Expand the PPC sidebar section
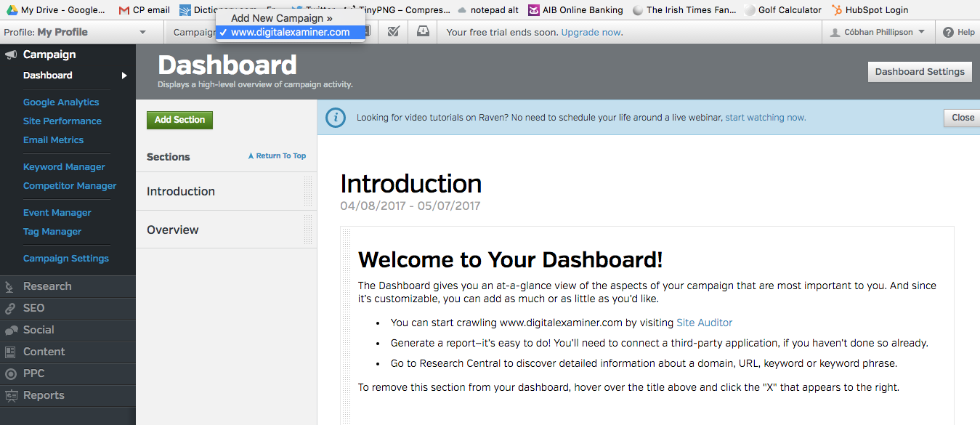980x425 pixels. (68, 373)
